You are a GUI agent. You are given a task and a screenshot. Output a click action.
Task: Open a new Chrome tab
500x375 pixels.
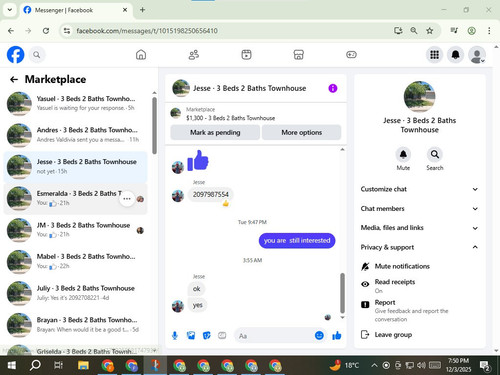(x=142, y=10)
